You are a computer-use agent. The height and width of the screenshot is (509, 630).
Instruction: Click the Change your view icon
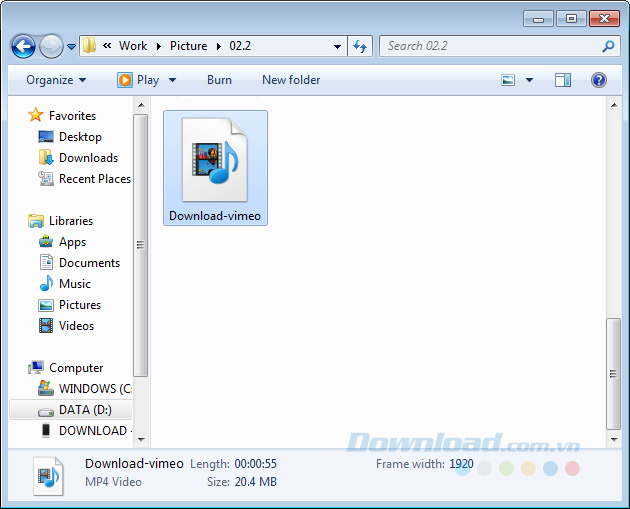tap(508, 80)
